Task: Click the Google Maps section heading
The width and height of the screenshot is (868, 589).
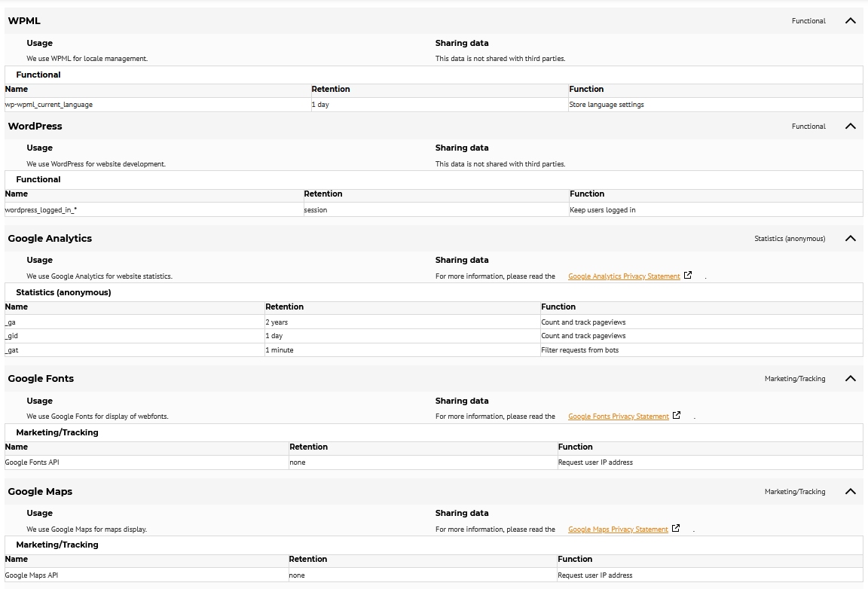Action: pos(40,492)
